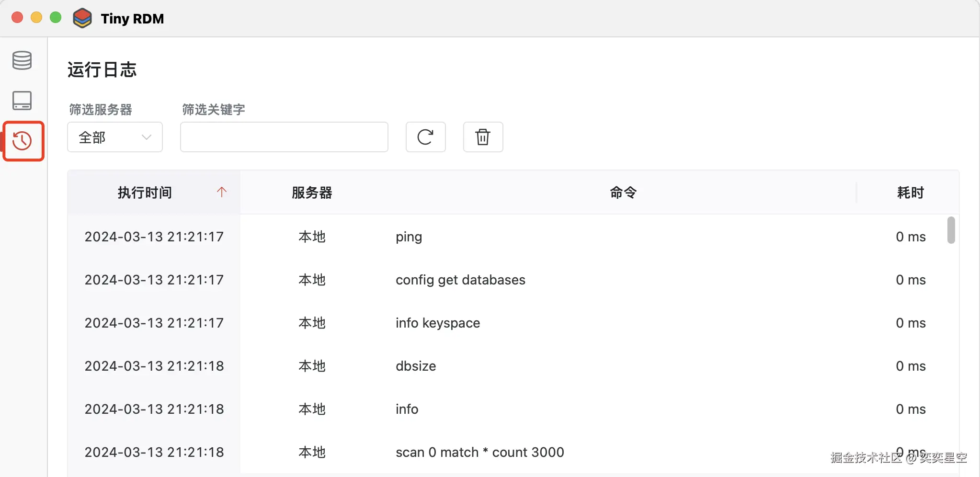
Task: Click the 执行时间 column header
Action: (x=145, y=193)
